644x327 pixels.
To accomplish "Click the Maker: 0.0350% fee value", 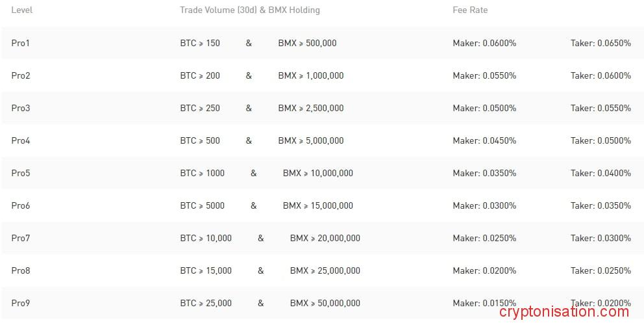I will (x=484, y=173).
